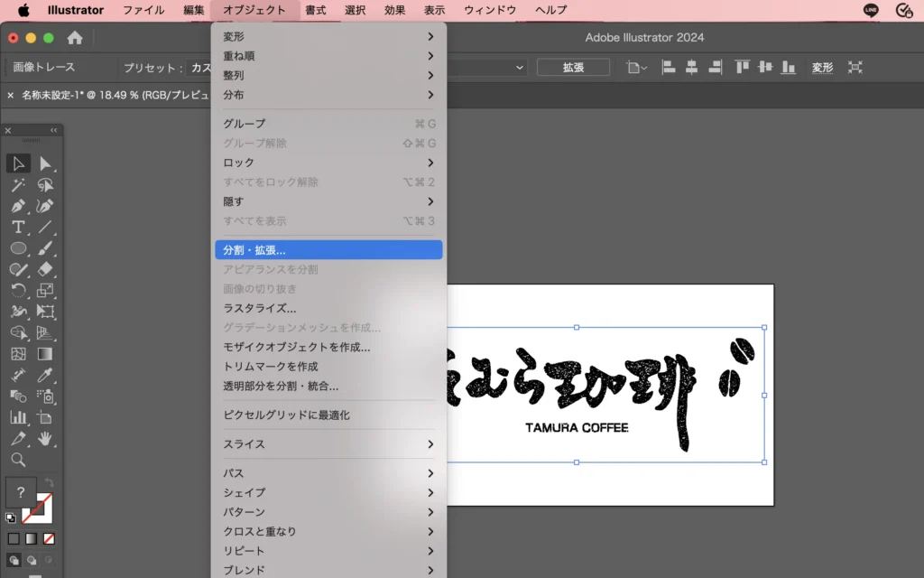Pick the Eyedropper tool

pyautogui.click(x=45, y=375)
